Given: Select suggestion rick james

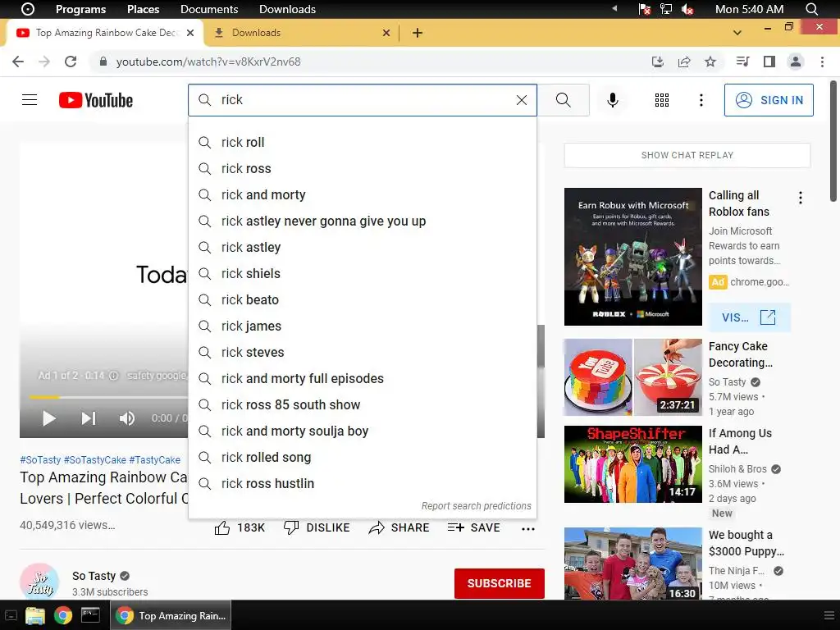Looking at the screenshot, I should pyautogui.click(x=362, y=326).
